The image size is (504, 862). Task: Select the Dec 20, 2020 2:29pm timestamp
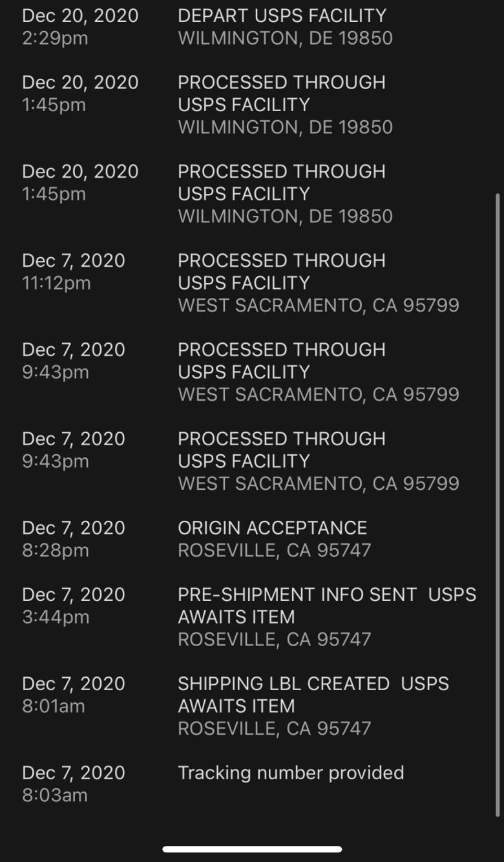point(80,26)
